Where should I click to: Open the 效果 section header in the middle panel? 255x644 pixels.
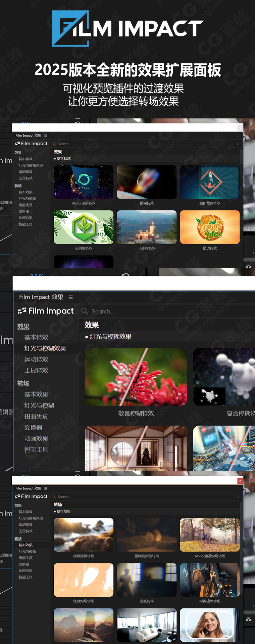click(23, 326)
